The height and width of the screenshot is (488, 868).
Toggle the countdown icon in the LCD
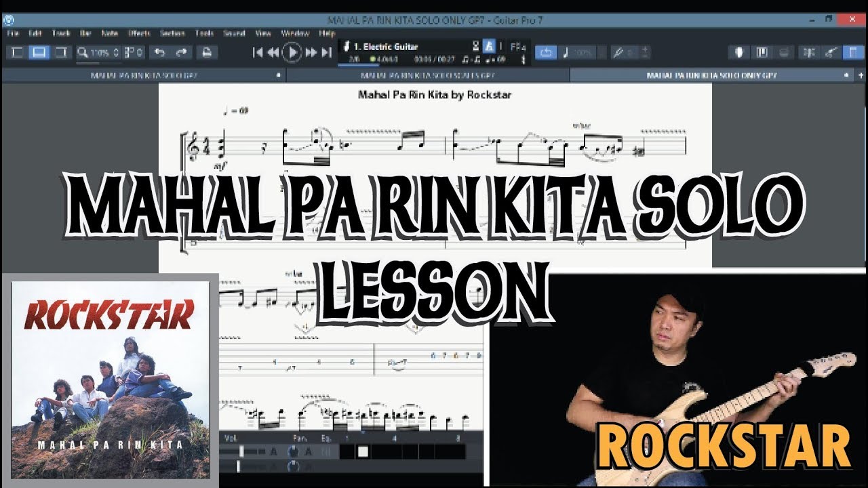coord(475,47)
